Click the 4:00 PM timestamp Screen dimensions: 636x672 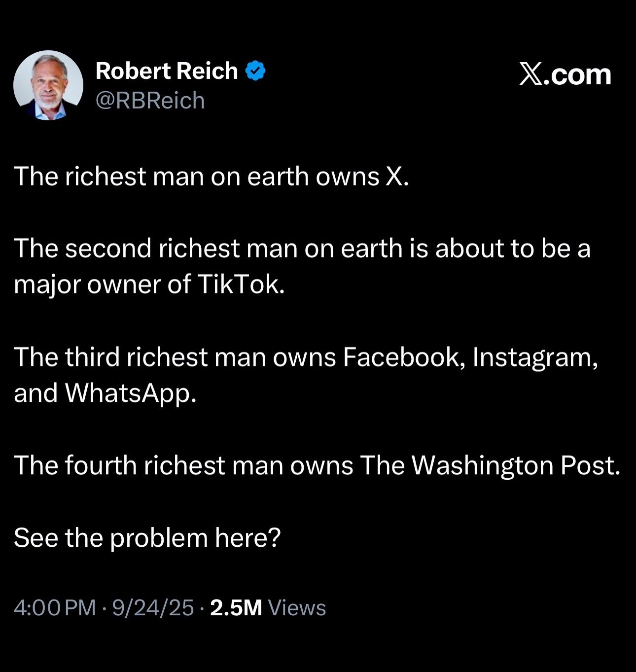point(54,608)
